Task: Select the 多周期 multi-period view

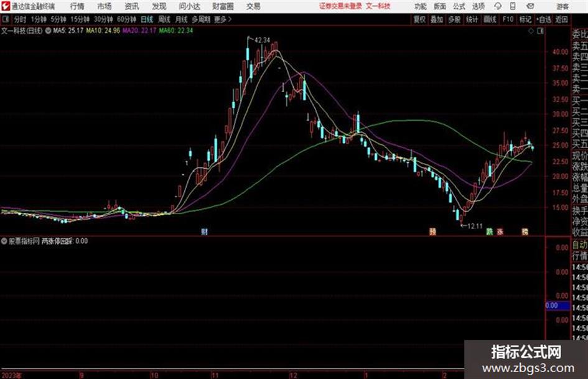Action: coord(201,19)
